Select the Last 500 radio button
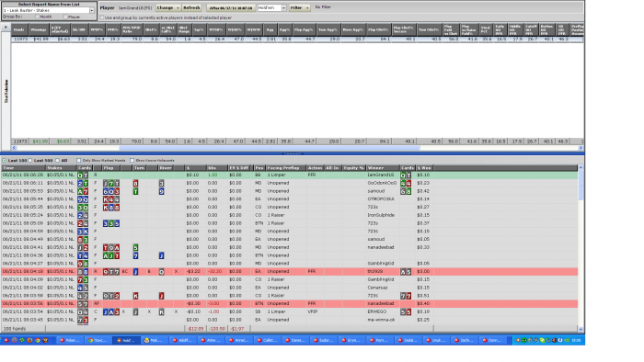 [x=30, y=160]
